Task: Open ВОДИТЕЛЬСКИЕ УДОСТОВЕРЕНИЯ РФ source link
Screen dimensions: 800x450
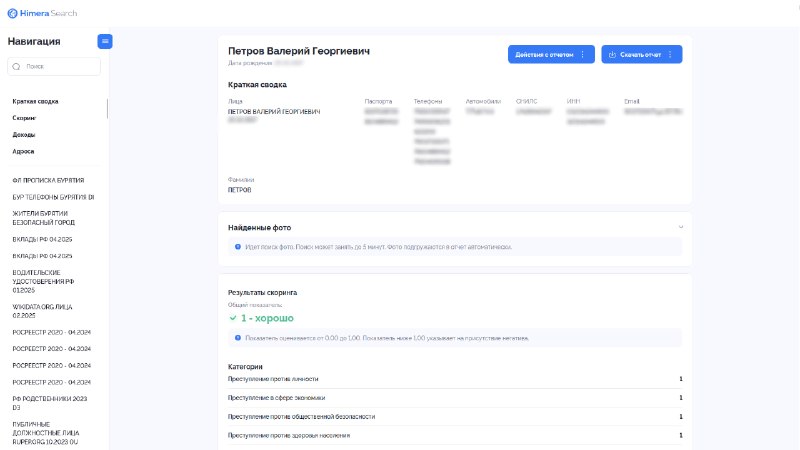Action: click(43, 281)
